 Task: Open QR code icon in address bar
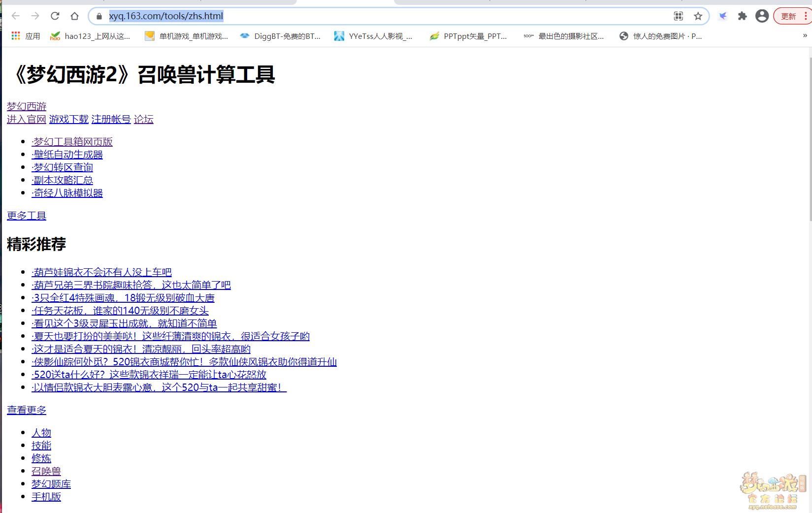(679, 16)
